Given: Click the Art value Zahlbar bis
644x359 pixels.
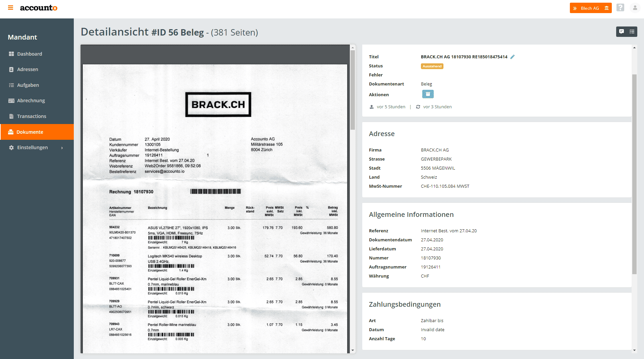Looking at the screenshot, I should pos(432,321).
